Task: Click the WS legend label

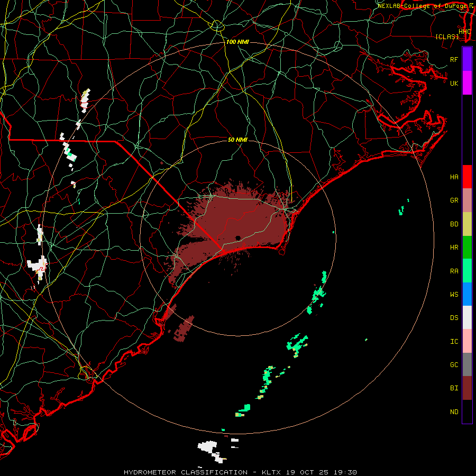Action: pos(454,295)
